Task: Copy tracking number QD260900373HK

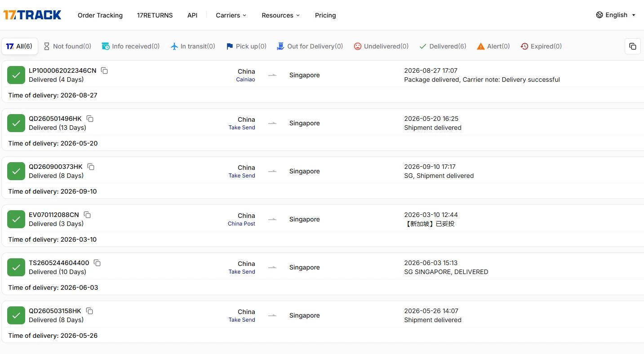Action: pyautogui.click(x=91, y=167)
